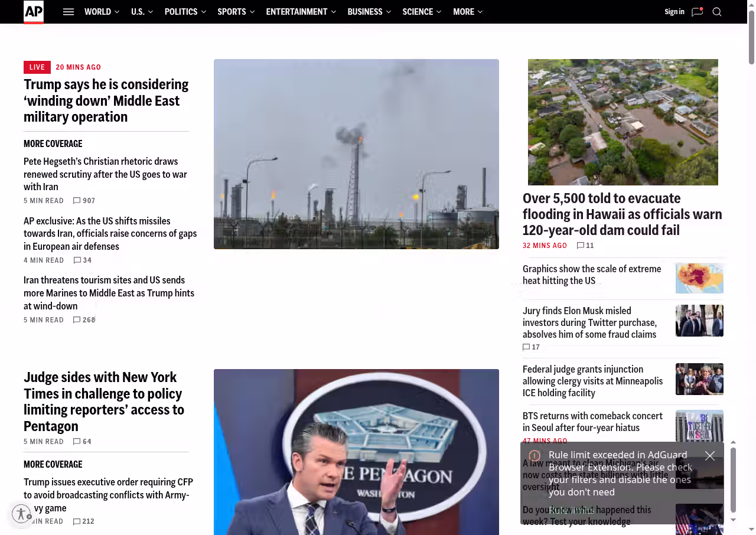The width and height of the screenshot is (756, 535).
Task: Select the Sports menu item
Action: (x=236, y=12)
